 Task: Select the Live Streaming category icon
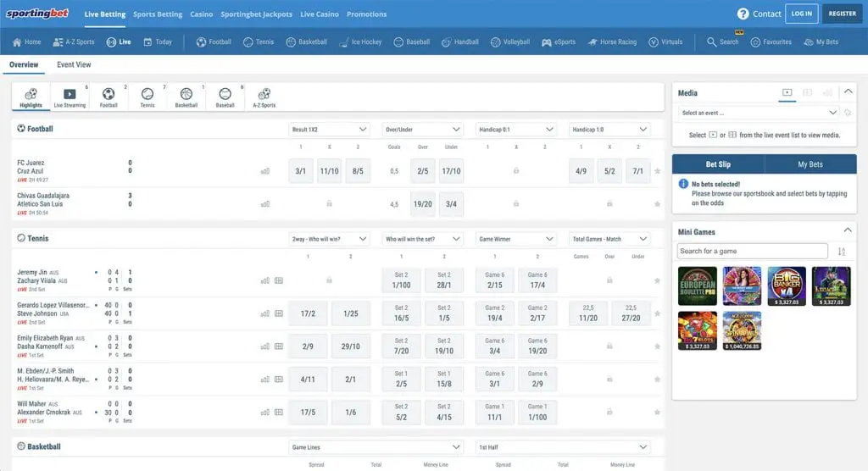(x=70, y=97)
